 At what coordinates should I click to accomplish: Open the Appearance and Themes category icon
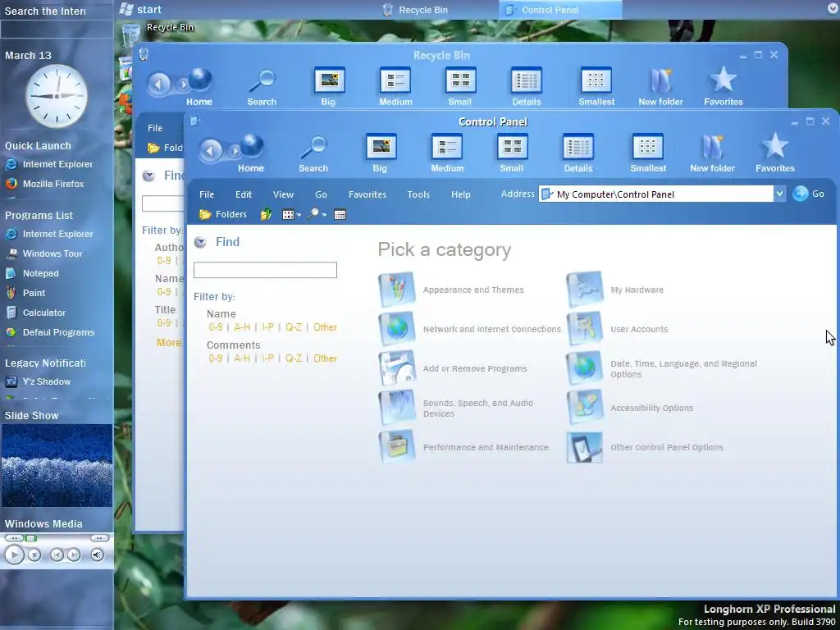coord(397,290)
